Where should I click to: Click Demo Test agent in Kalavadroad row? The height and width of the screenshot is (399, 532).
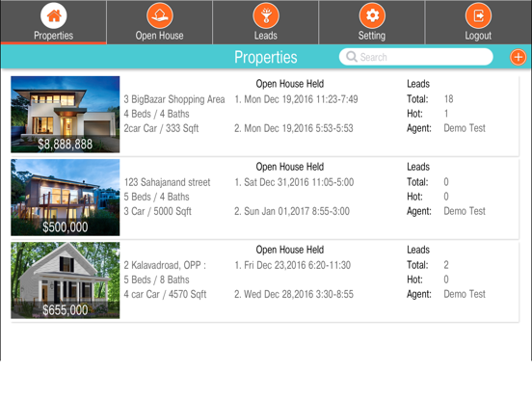[465, 294]
